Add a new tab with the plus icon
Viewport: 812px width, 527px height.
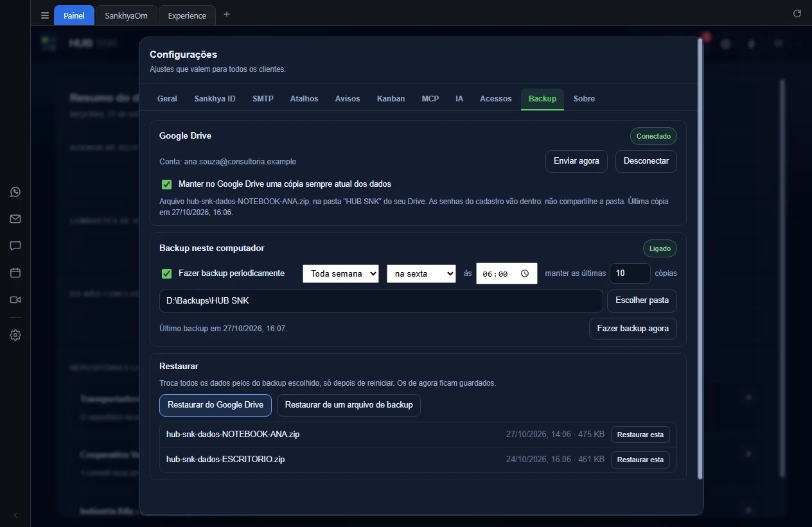(226, 15)
